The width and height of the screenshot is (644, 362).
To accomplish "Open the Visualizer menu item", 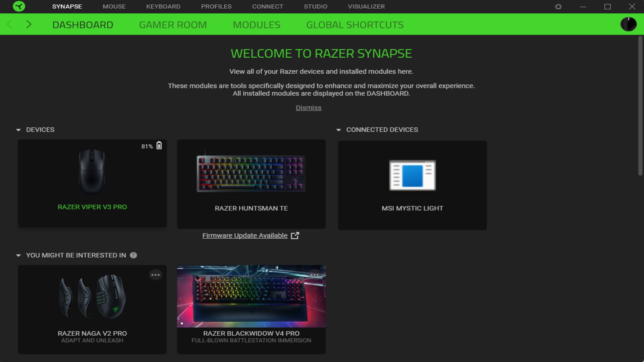I will click(366, 6).
